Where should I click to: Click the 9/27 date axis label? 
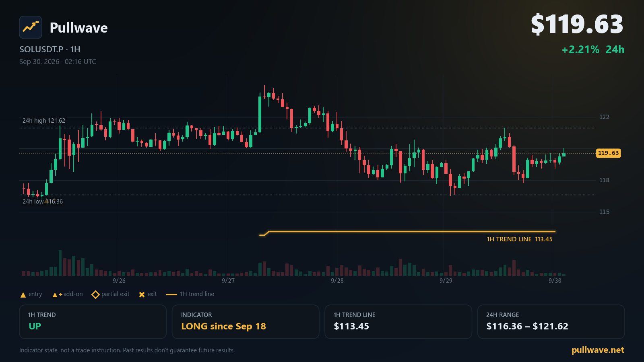pos(228,281)
